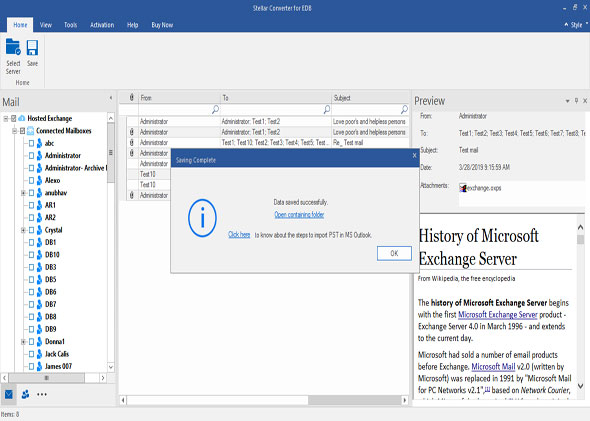Image resolution: width=590 pixels, height=421 pixels.
Task: Open the Tools ribbon tab
Action: pyautogui.click(x=70, y=25)
